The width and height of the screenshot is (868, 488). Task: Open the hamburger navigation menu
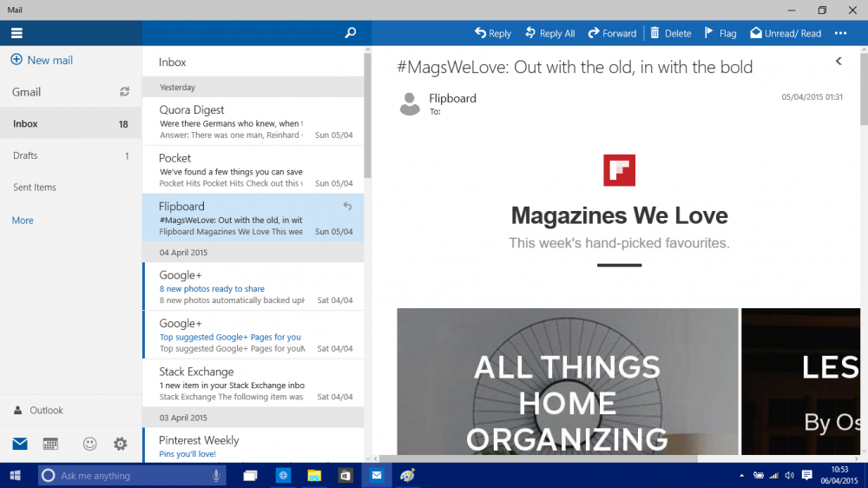(x=16, y=33)
